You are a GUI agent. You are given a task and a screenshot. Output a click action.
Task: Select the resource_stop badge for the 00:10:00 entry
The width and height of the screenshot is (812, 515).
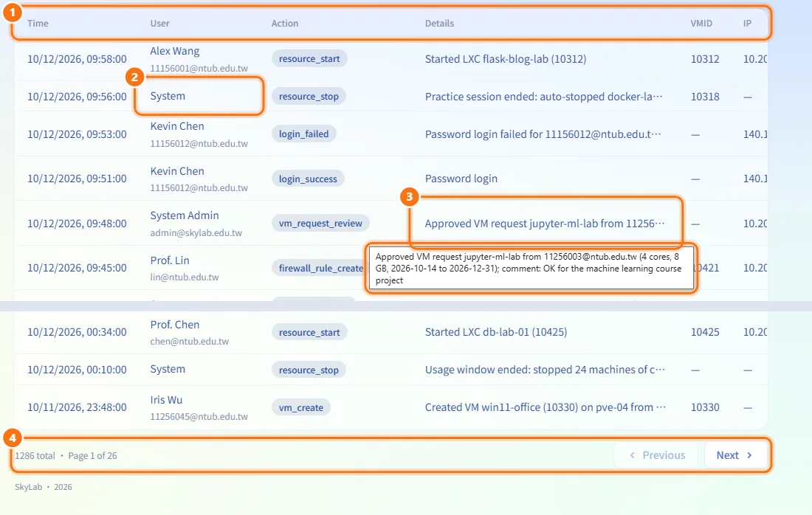[309, 370]
